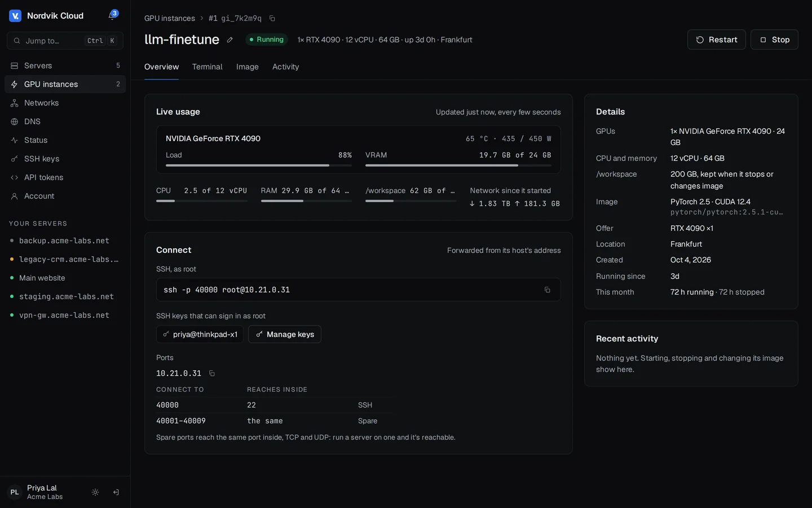Image resolution: width=812 pixels, height=508 pixels.
Task: Switch to the Terminal tab
Action: click(x=207, y=67)
